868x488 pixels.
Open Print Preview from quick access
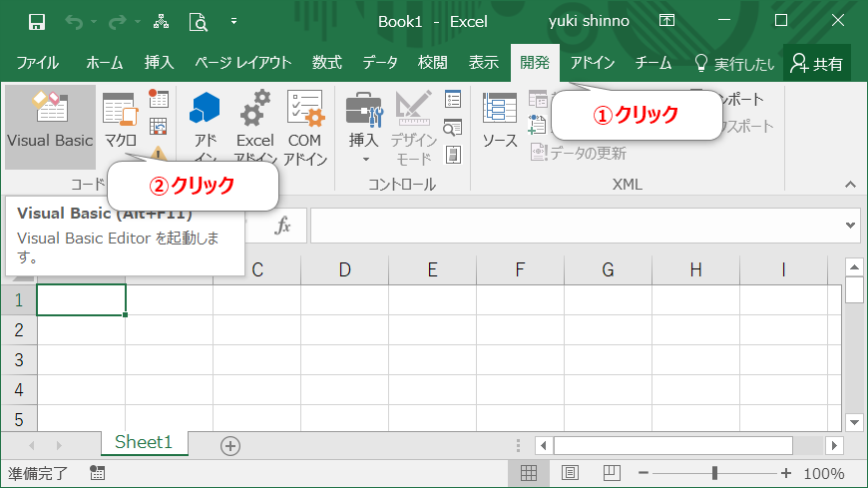[199, 22]
